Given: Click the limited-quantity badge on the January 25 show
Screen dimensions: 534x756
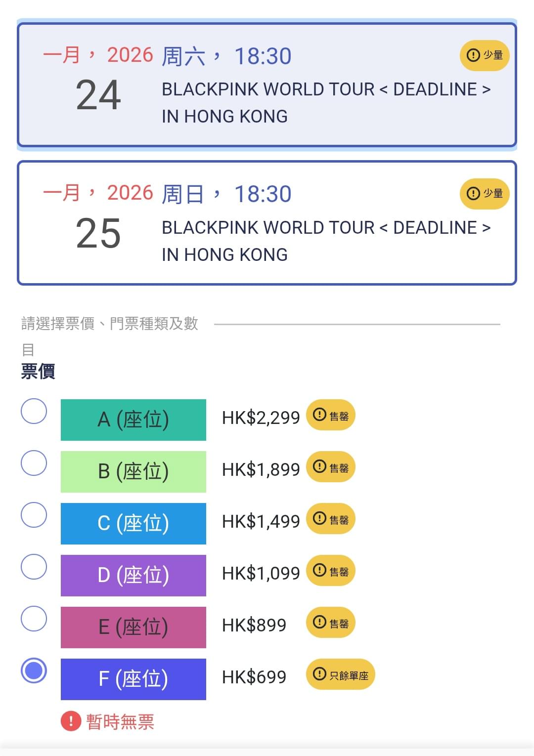Looking at the screenshot, I should click(485, 194).
